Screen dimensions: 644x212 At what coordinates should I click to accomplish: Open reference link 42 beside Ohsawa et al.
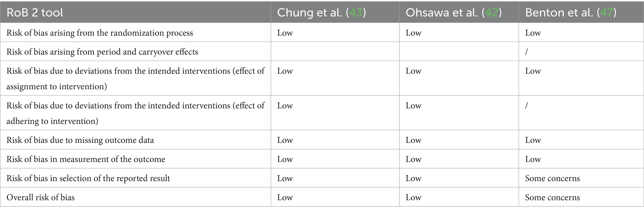pyautogui.click(x=492, y=12)
